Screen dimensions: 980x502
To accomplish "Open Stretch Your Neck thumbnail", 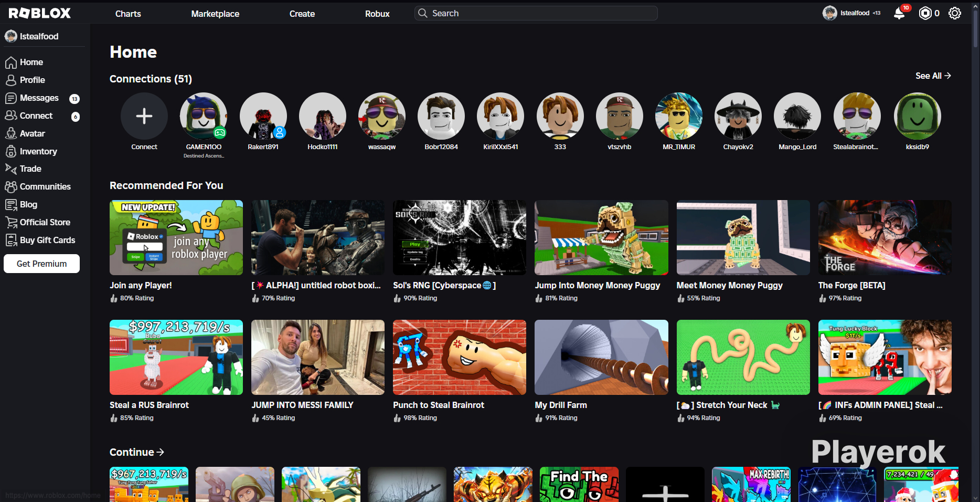I will coord(743,357).
